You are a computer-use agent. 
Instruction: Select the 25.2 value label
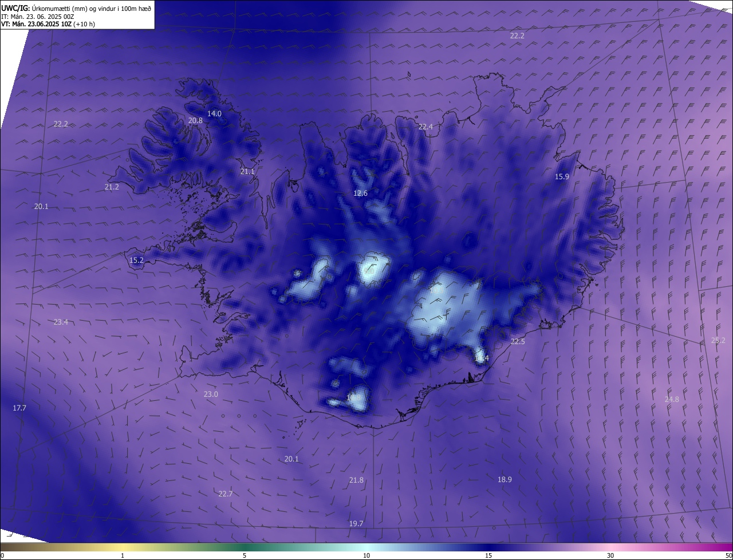click(718, 340)
